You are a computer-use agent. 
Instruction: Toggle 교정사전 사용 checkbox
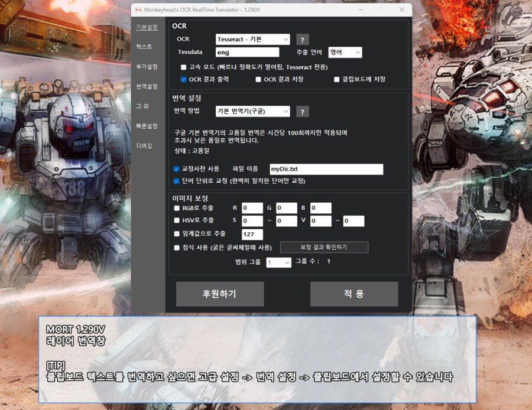(x=176, y=169)
